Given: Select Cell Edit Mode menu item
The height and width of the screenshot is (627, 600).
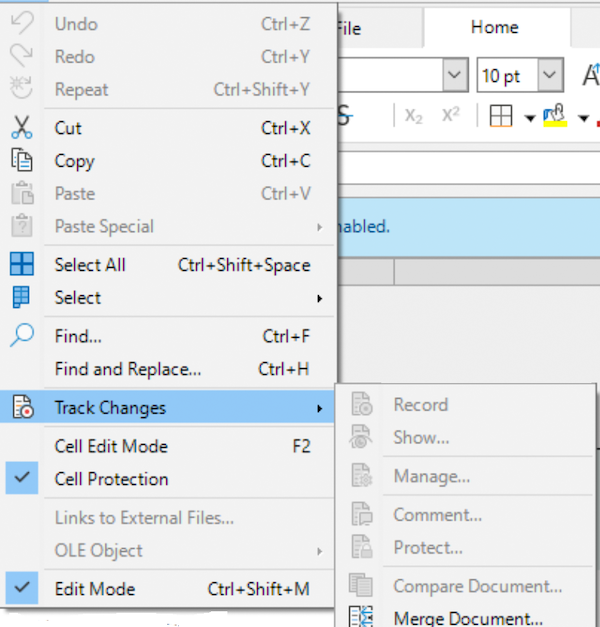Looking at the screenshot, I should point(111,446).
